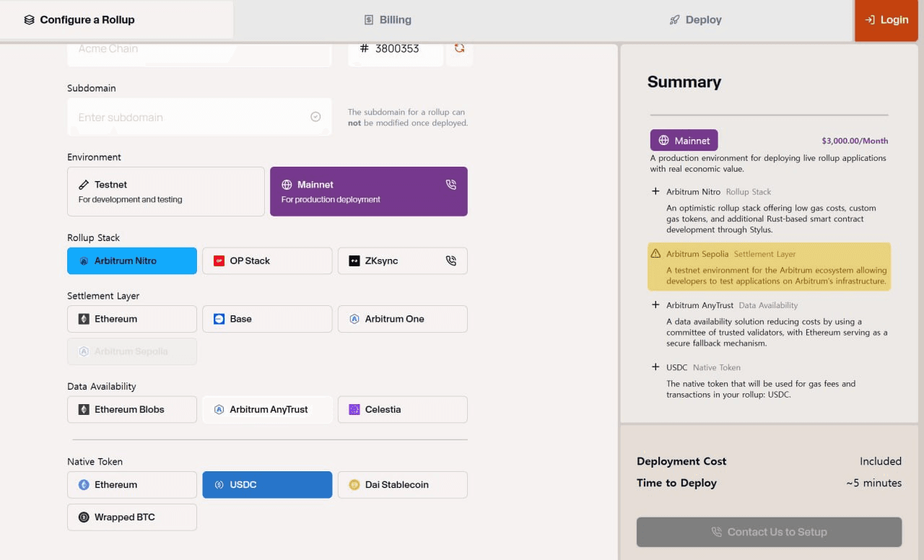Select Ethereum as native token
Screen dimensions: 924x560
pos(132,485)
